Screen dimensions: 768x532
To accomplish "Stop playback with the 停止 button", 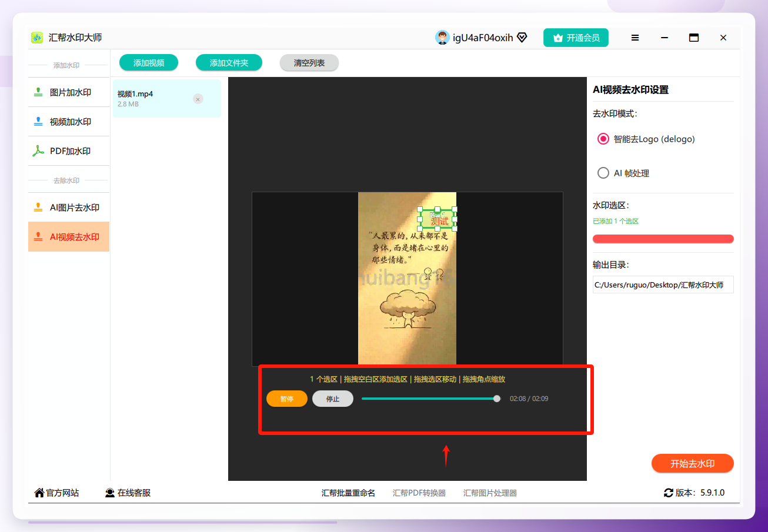I will pyautogui.click(x=333, y=399).
